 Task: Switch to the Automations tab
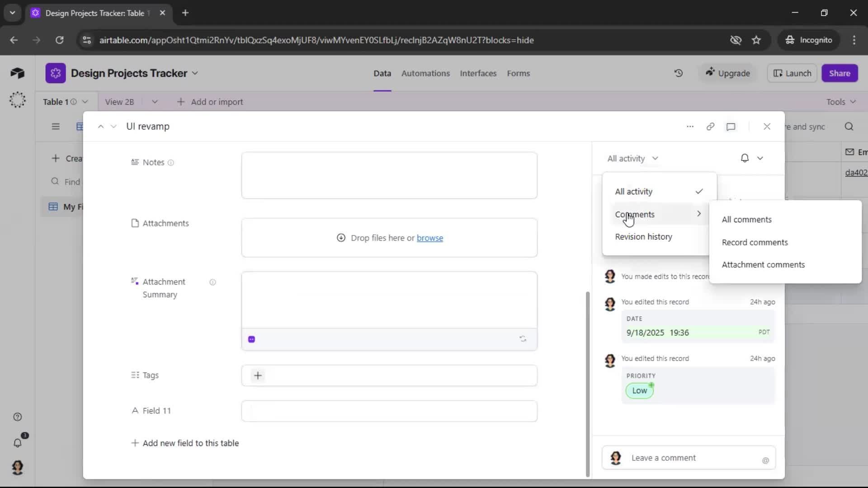pyautogui.click(x=425, y=73)
